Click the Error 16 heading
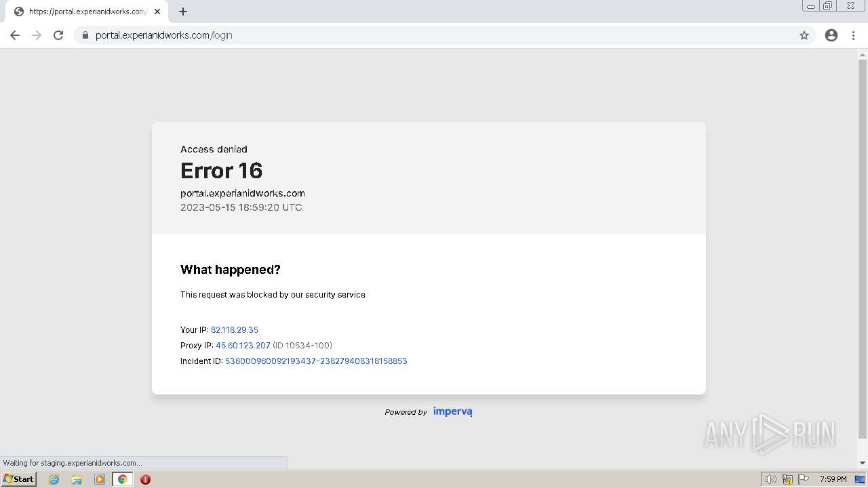The height and width of the screenshot is (488, 868). coord(221,171)
